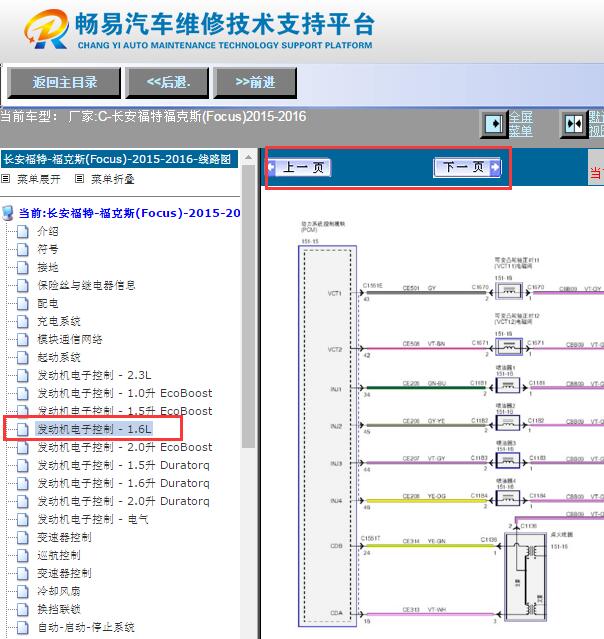This screenshot has width=604, height=639.
Task: Click the page icon next to 冷却风扇
Action: (x=23, y=591)
